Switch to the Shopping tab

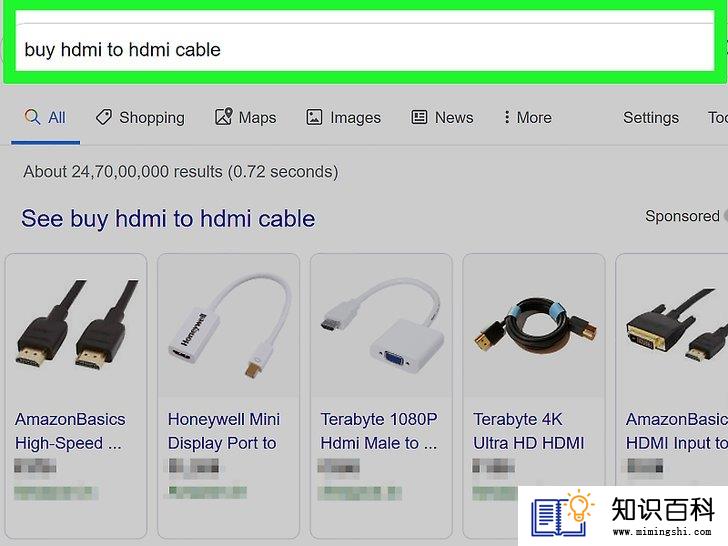[140, 117]
